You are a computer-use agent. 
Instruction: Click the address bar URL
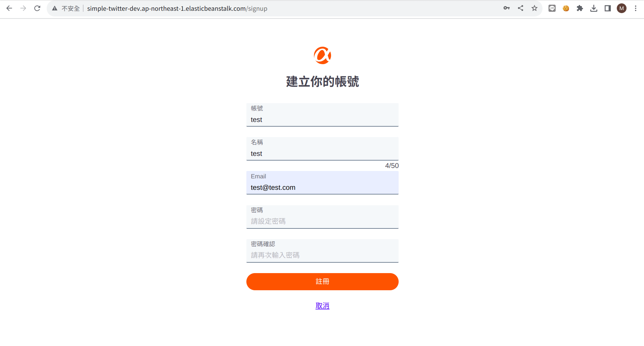[177, 8]
